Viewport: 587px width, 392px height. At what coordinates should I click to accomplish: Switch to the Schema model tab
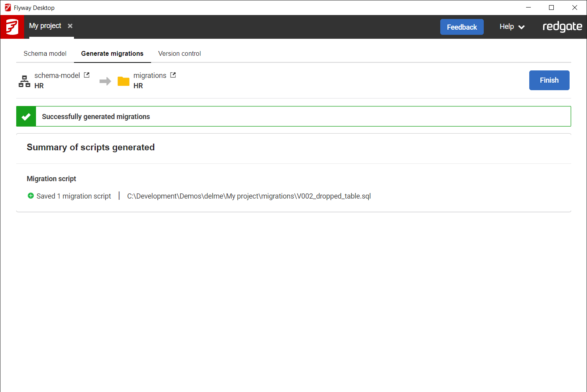click(45, 53)
